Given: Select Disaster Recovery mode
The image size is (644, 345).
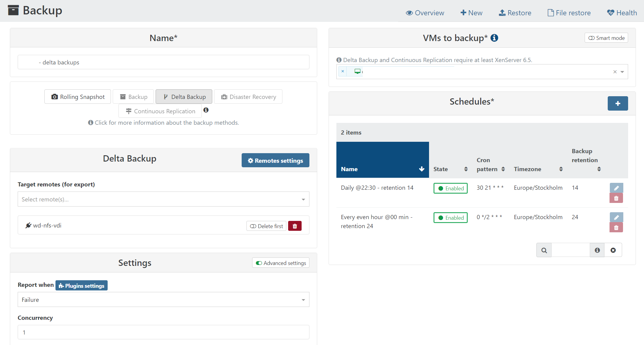Looking at the screenshot, I should tap(248, 97).
